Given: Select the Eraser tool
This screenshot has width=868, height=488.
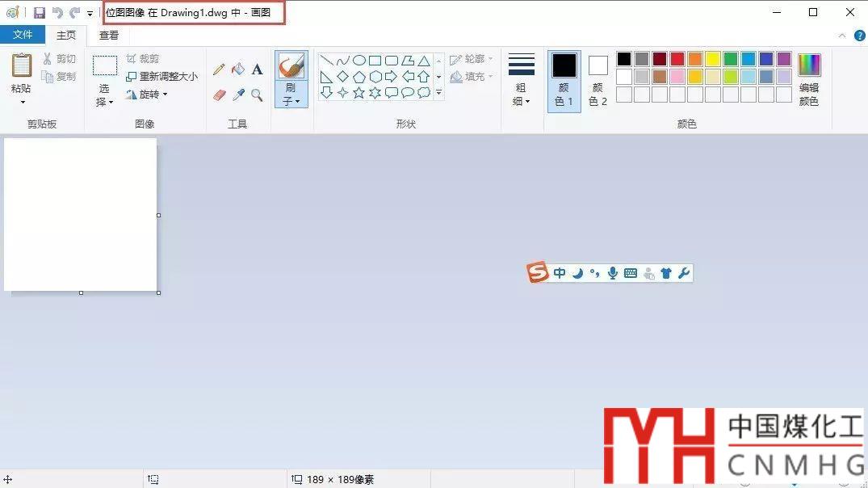Looking at the screenshot, I should click(219, 95).
